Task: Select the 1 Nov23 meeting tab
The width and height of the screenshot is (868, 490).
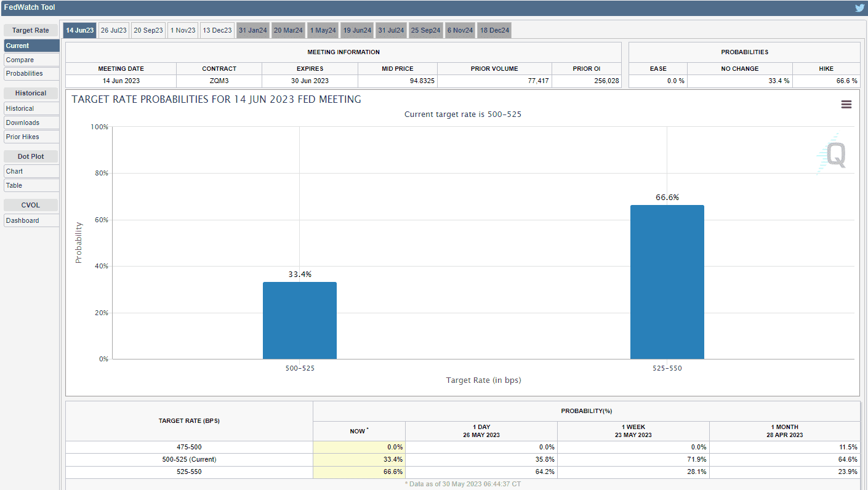Action: pos(183,31)
